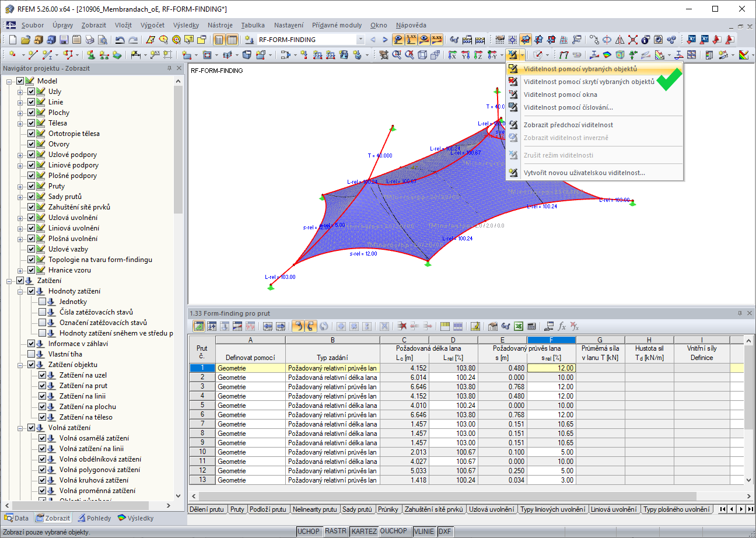Click the new line icon
The width and height of the screenshot is (756, 538).
tap(33, 55)
